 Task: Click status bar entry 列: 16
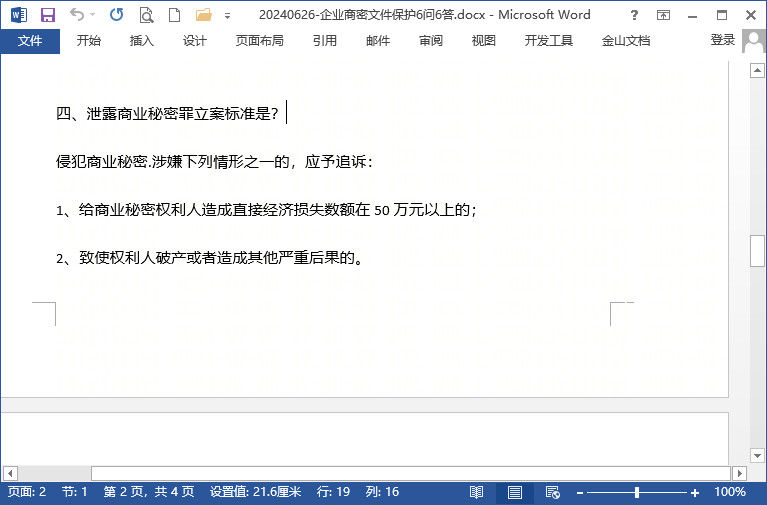pyautogui.click(x=382, y=492)
